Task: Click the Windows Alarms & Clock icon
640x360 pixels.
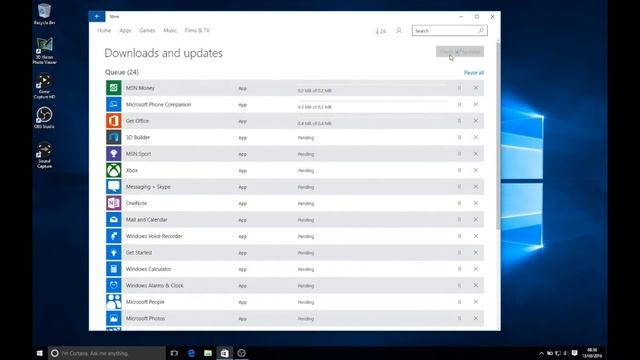Action: coord(113,285)
